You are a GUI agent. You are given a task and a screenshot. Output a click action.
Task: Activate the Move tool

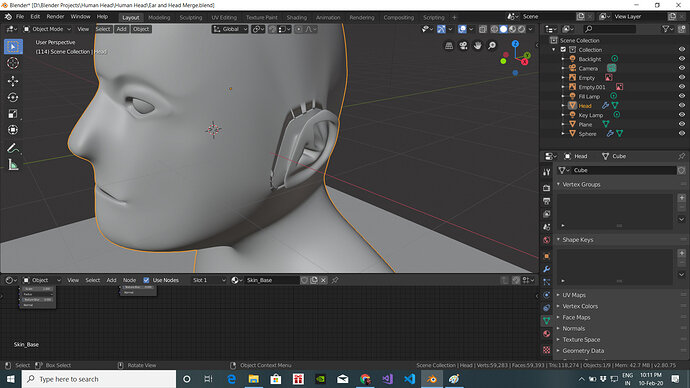pos(13,81)
